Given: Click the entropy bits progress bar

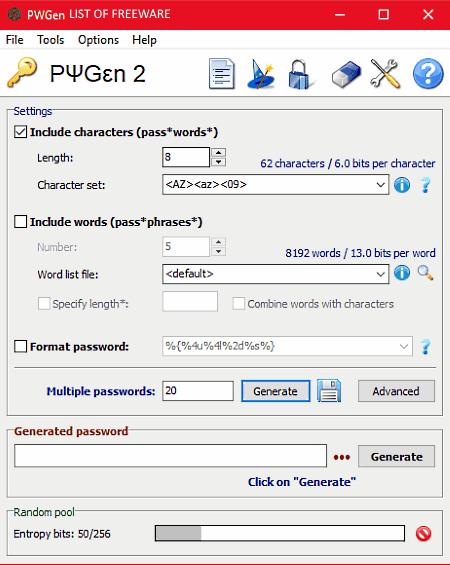Looking at the screenshot, I should tap(280, 533).
